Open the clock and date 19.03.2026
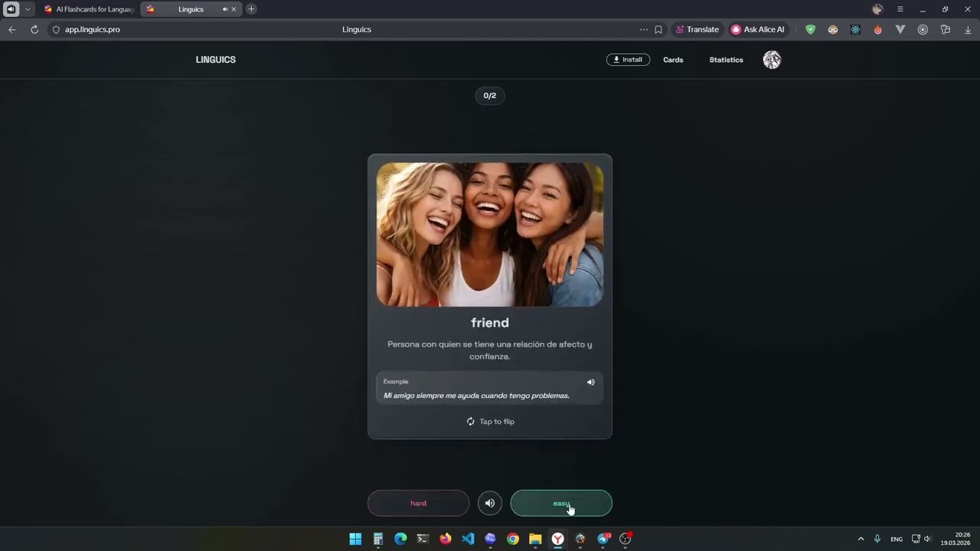This screenshot has width=980, height=551. pos(955,539)
